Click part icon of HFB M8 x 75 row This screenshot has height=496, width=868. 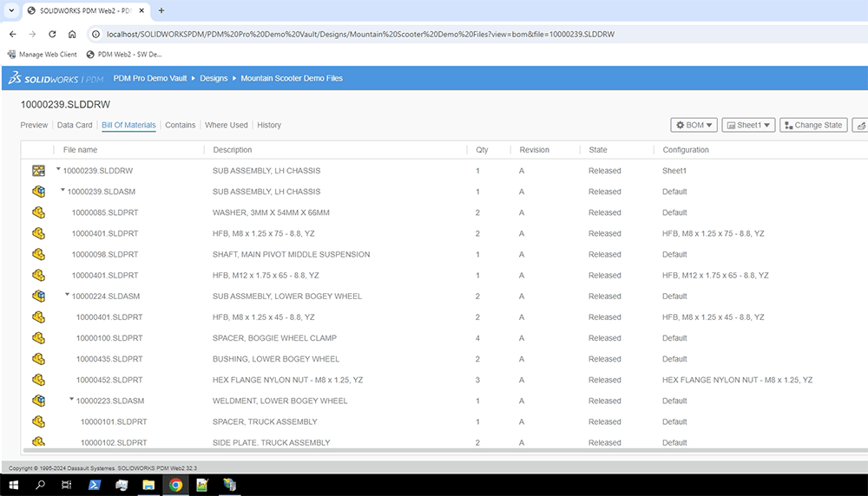pyautogui.click(x=38, y=233)
